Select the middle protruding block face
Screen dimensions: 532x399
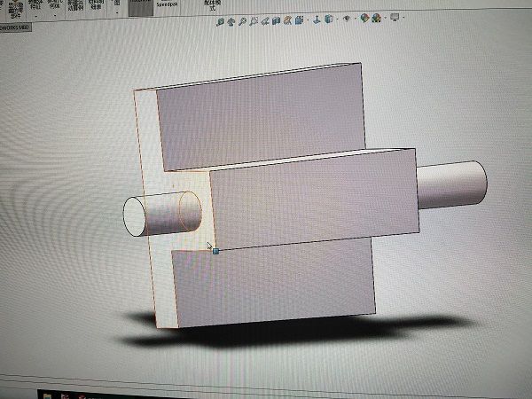pos(310,199)
